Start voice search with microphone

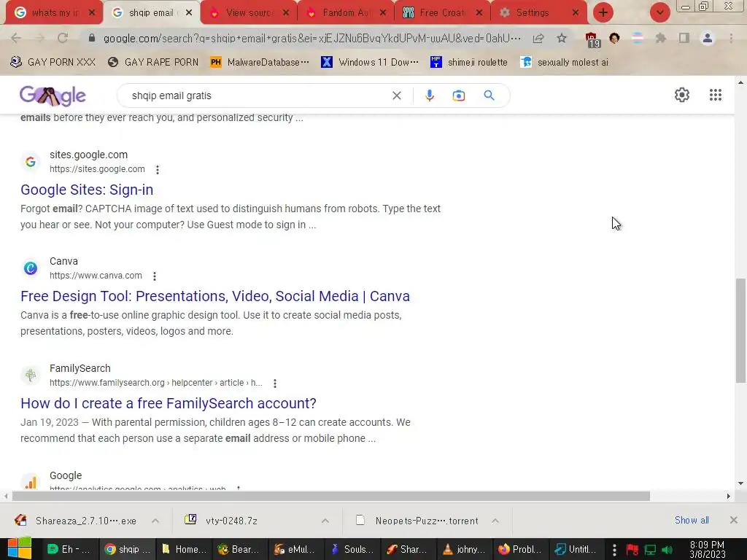(429, 96)
